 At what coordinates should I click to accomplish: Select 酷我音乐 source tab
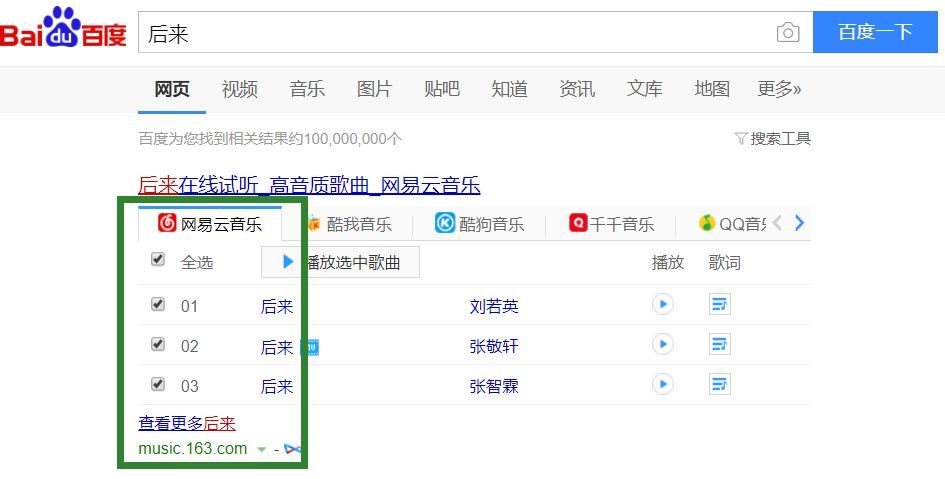click(x=348, y=224)
